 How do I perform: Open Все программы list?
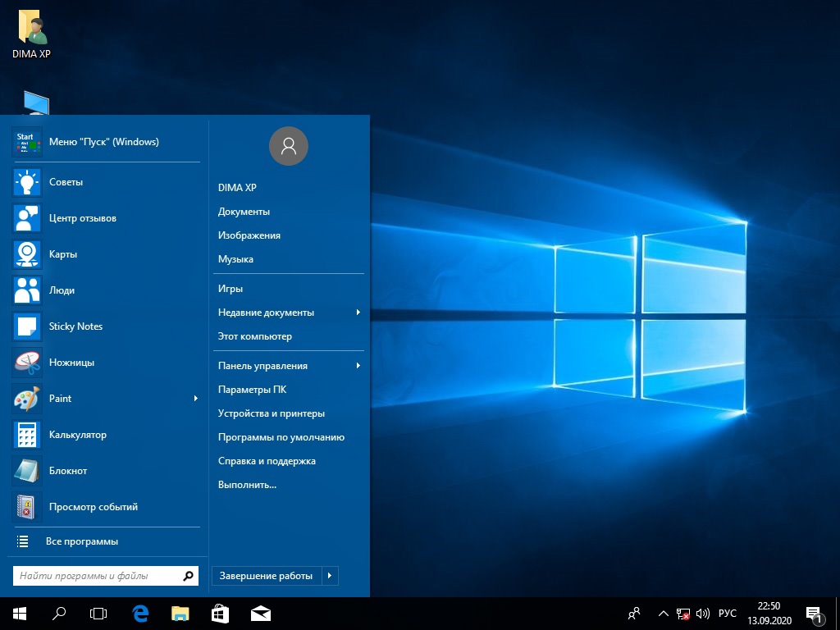click(x=81, y=541)
